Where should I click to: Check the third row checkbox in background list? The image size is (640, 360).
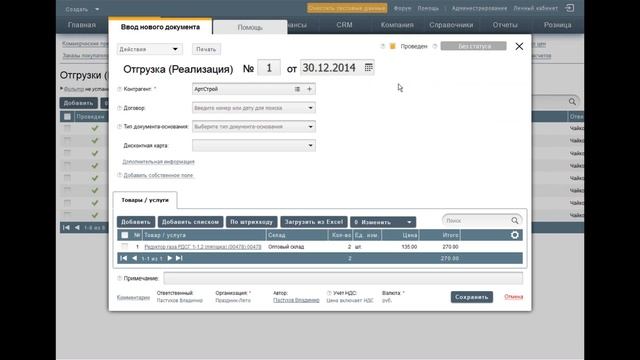click(67, 153)
